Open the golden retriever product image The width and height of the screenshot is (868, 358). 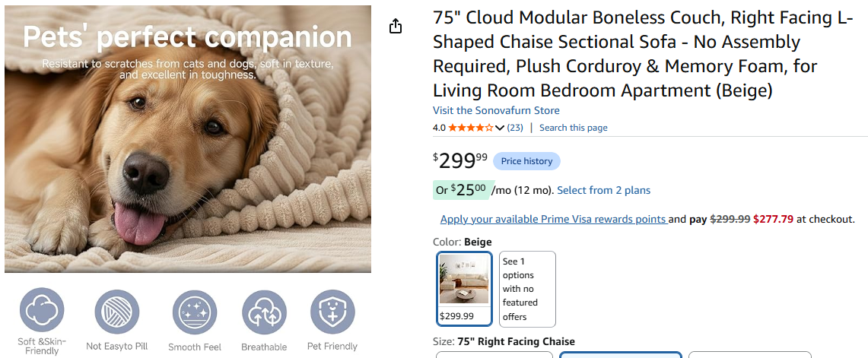click(188, 139)
